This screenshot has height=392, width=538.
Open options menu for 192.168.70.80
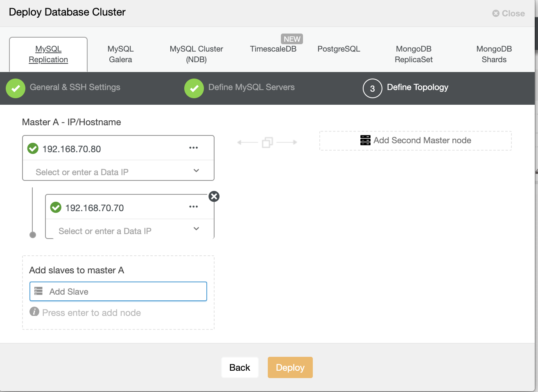point(194,148)
